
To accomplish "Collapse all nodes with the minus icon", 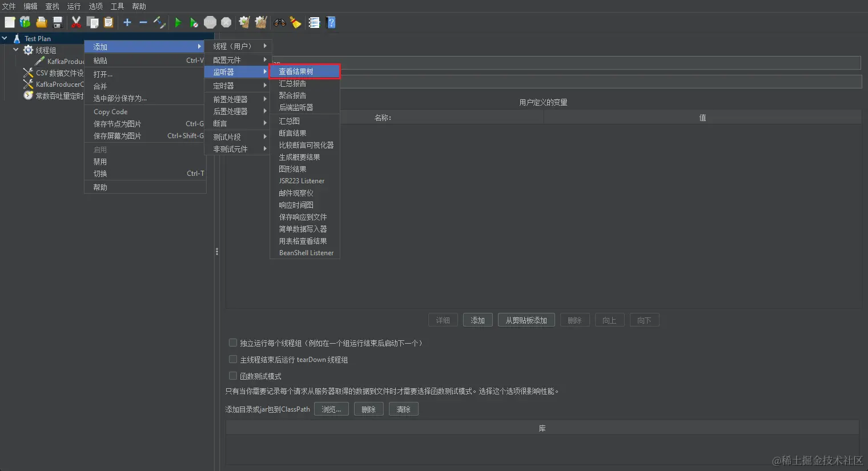I will coord(143,22).
